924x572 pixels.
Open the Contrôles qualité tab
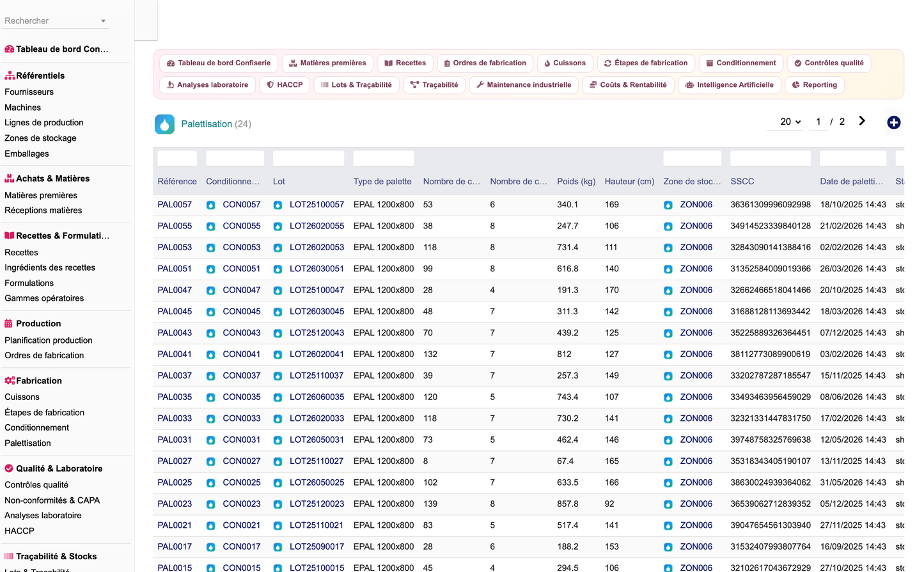[829, 63]
